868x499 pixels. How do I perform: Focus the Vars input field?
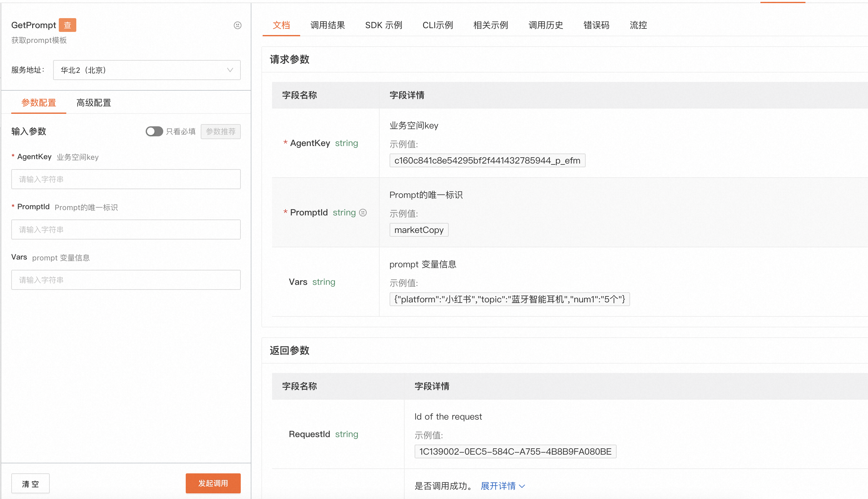[126, 280]
